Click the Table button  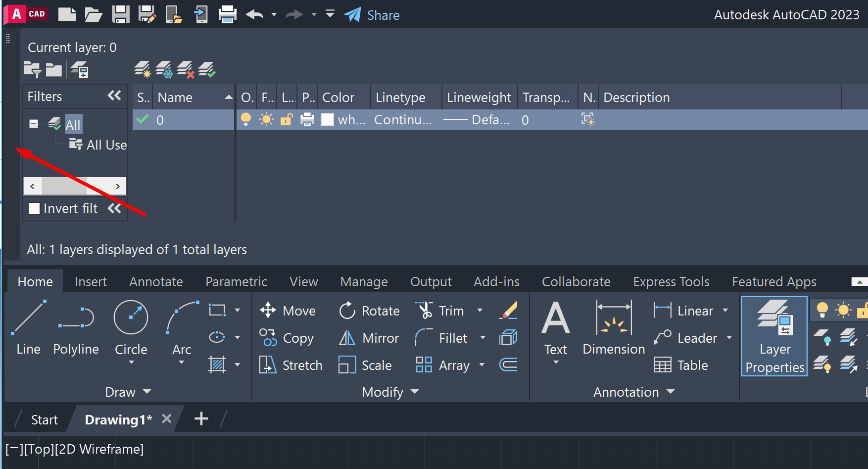[x=681, y=365]
